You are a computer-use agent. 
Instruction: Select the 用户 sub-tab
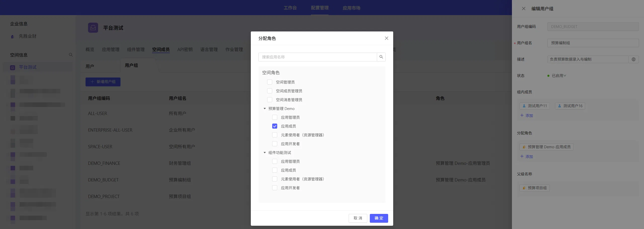coord(90,66)
